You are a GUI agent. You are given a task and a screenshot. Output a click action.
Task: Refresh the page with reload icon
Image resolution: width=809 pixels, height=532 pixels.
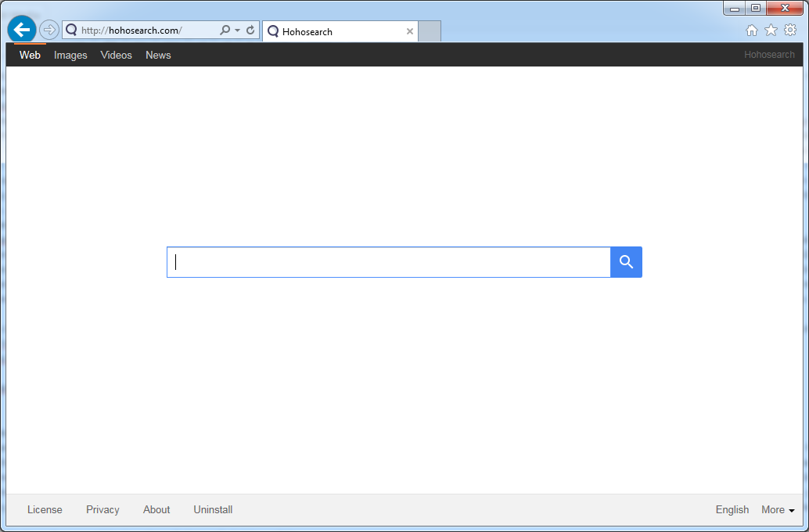click(250, 30)
